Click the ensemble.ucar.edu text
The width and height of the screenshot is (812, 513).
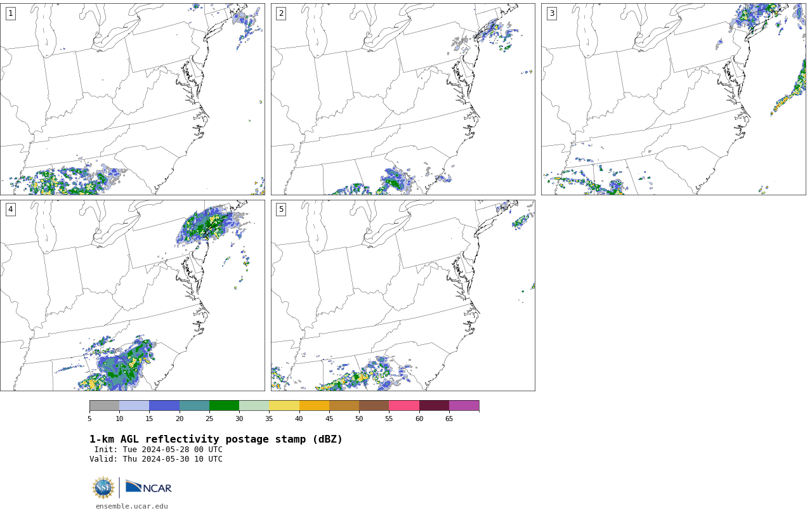(132, 506)
